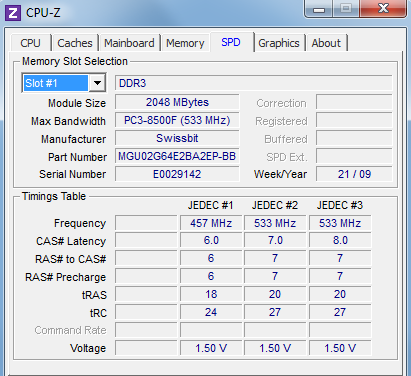Click the JEDEC #1 tRC value 24
This screenshot has height=376, width=411.
click(211, 312)
